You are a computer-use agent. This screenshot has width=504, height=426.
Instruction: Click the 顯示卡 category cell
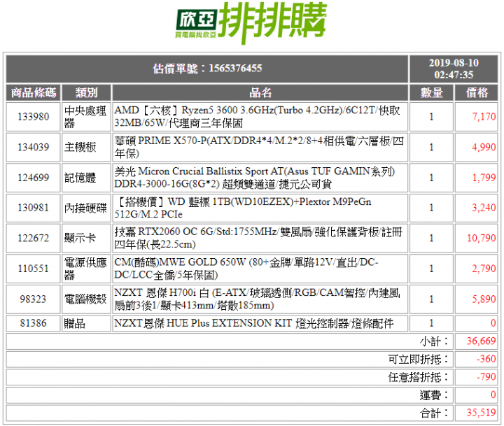(x=86, y=238)
